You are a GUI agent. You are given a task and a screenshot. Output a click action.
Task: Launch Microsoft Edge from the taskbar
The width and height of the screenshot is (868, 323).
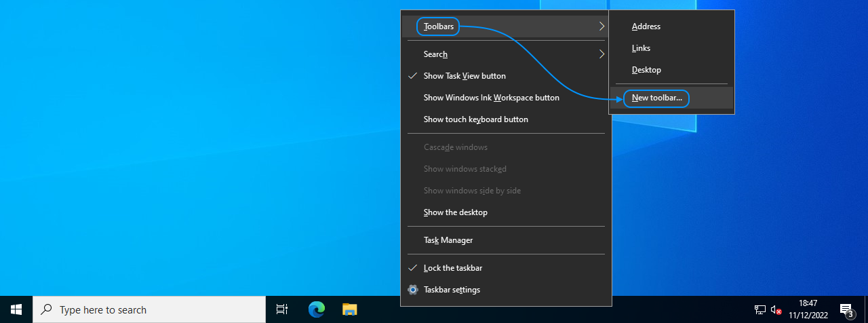316,309
